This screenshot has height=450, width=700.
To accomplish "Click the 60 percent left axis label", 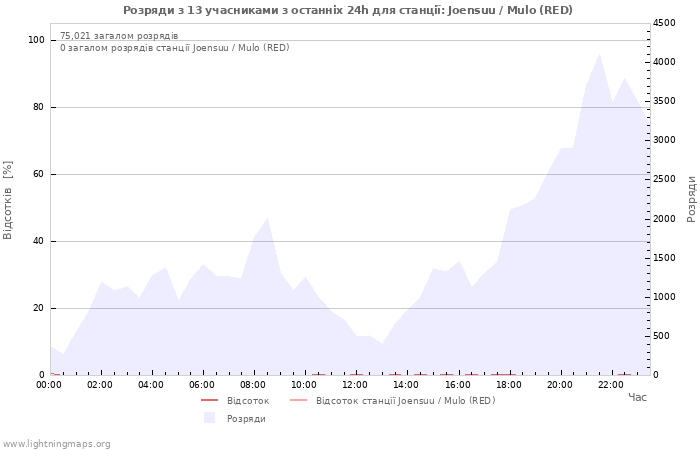I will pos(38,174).
